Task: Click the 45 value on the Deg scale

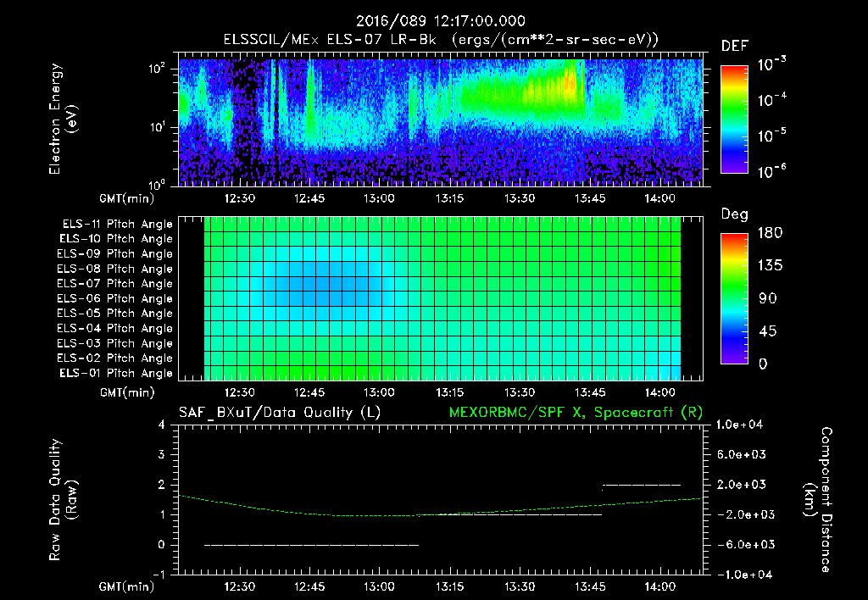Action: pyautogui.click(x=768, y=331)
